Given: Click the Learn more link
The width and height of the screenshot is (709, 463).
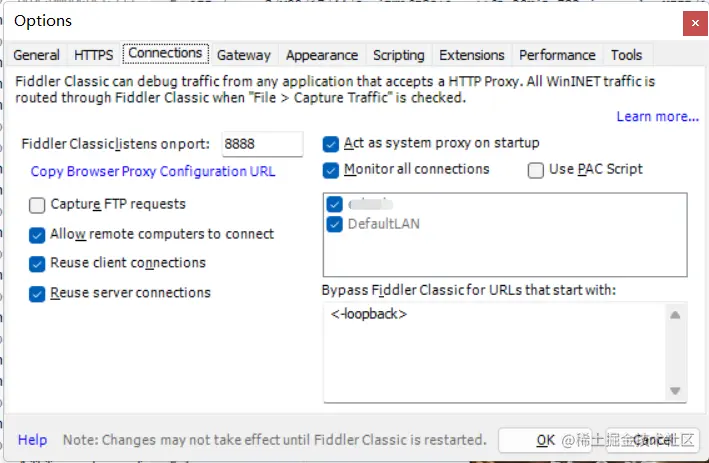Looking at the screenshot, I should [x=657, y=117].
